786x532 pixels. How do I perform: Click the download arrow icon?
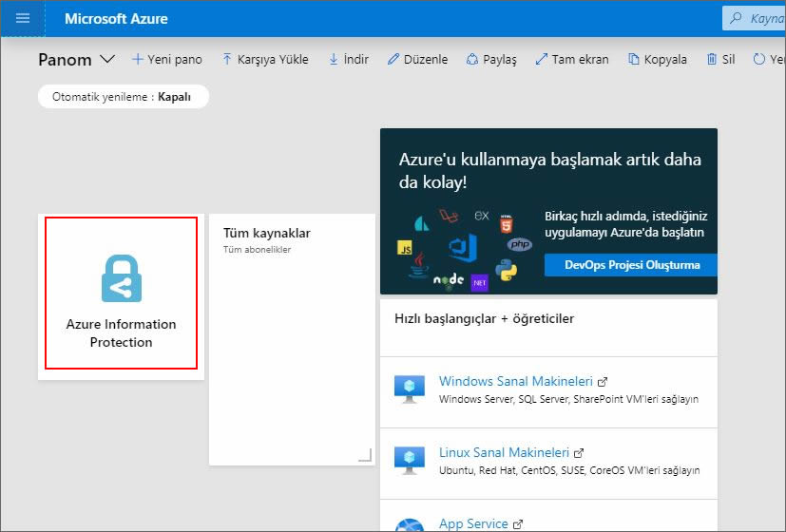(334, 59)
